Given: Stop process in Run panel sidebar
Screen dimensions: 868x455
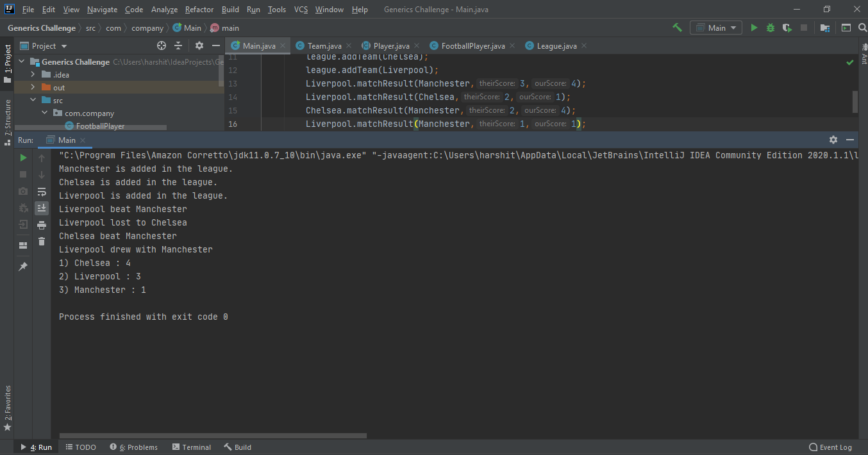Looking at the screenshot, I should (23, 174).
